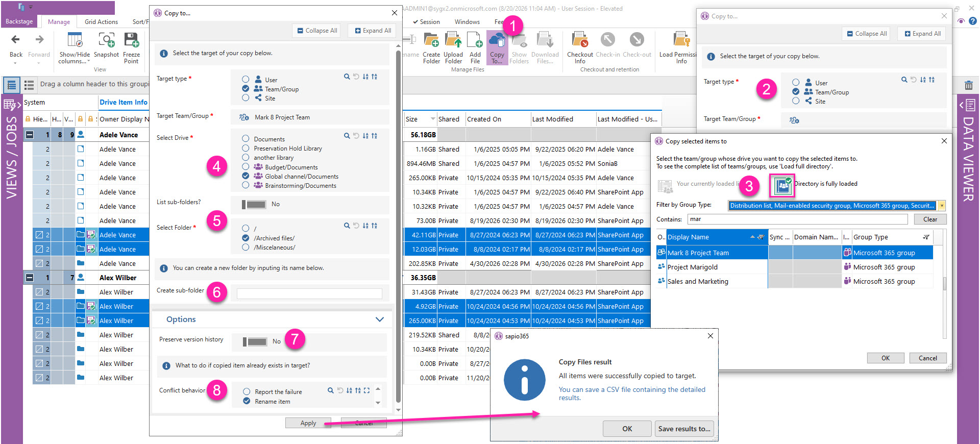Screen dimensions: 980x444
Task: Click the Show Folders ribbon icon
Action: point(519,39)
